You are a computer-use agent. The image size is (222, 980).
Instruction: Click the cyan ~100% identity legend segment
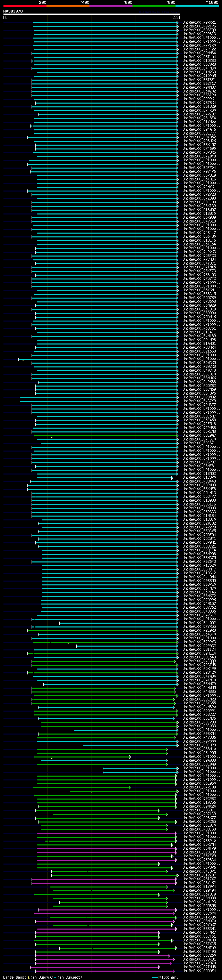pyautogui.click(x=197, y=6)
